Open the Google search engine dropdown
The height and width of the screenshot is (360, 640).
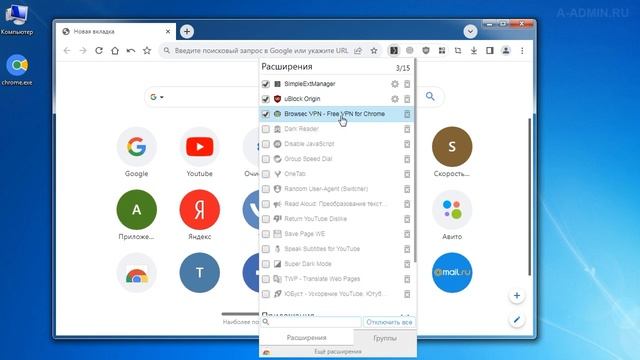click(x=157, y=97)
